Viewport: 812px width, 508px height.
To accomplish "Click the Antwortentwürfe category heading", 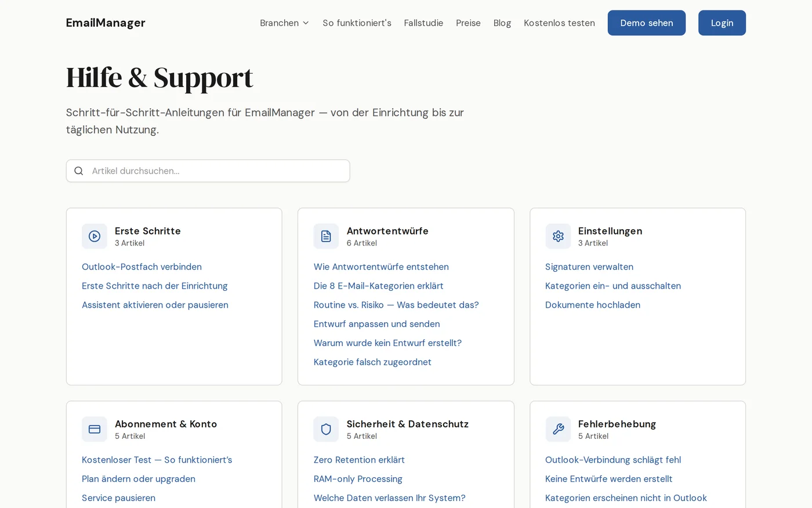I will tap(387, 231).
